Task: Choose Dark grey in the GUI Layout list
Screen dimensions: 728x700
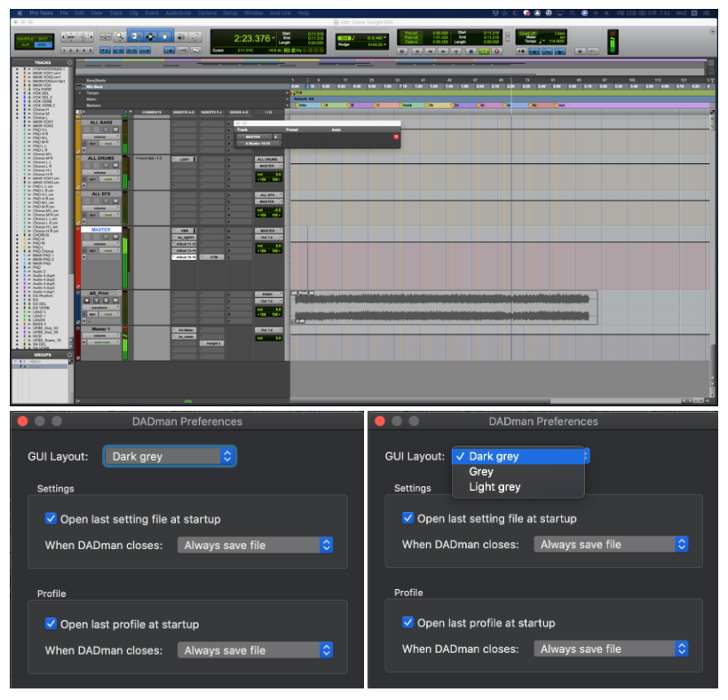Action: tap(518, 456)
